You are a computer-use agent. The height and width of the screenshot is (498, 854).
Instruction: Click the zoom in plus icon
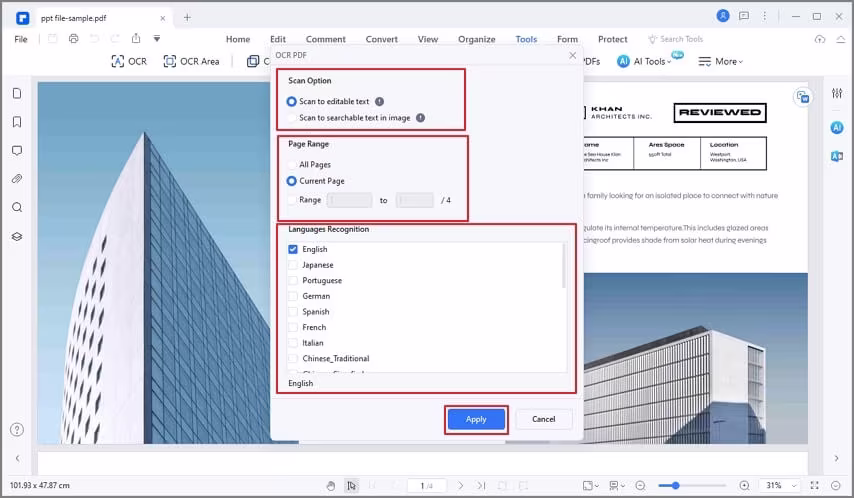coord(745,485)
